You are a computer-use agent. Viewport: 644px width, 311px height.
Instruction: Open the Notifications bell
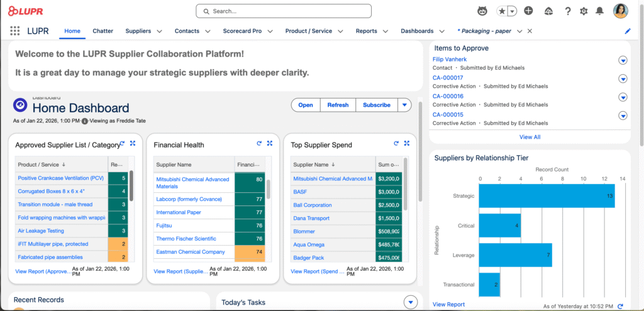click(600, 11)
